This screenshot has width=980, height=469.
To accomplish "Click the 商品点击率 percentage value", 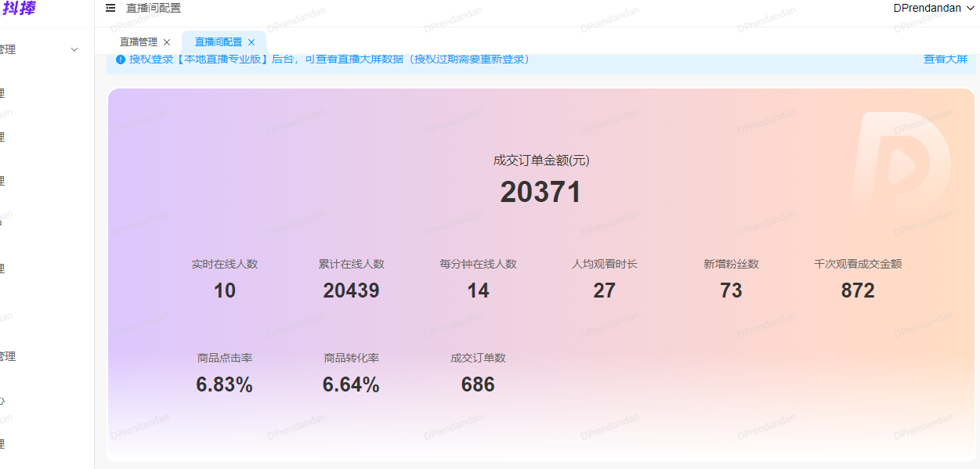I will [x=224, y=384].
